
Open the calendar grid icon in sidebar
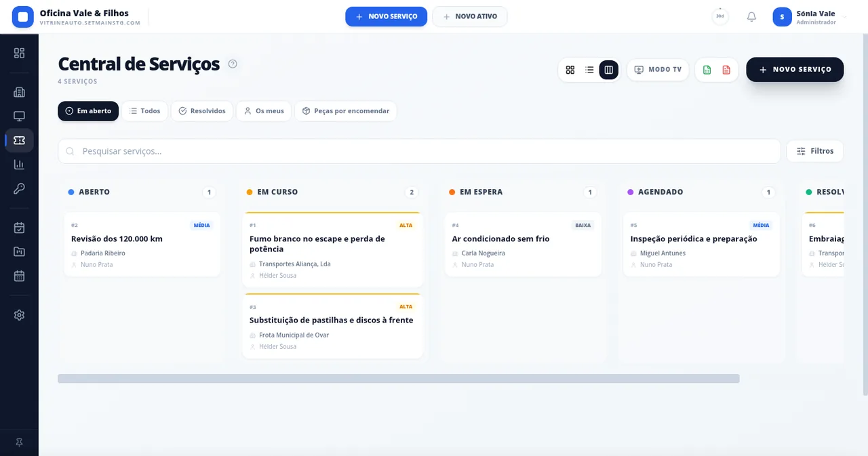19,276
